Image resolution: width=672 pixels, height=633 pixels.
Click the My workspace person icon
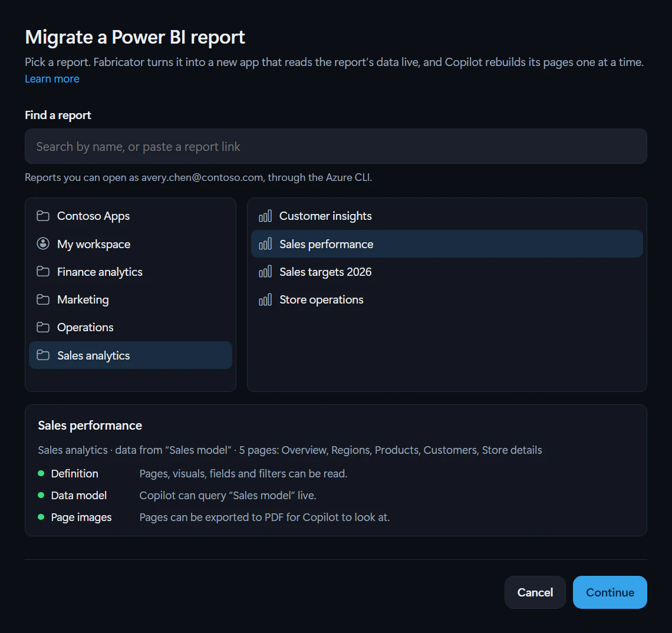click(x=43, y=244)
